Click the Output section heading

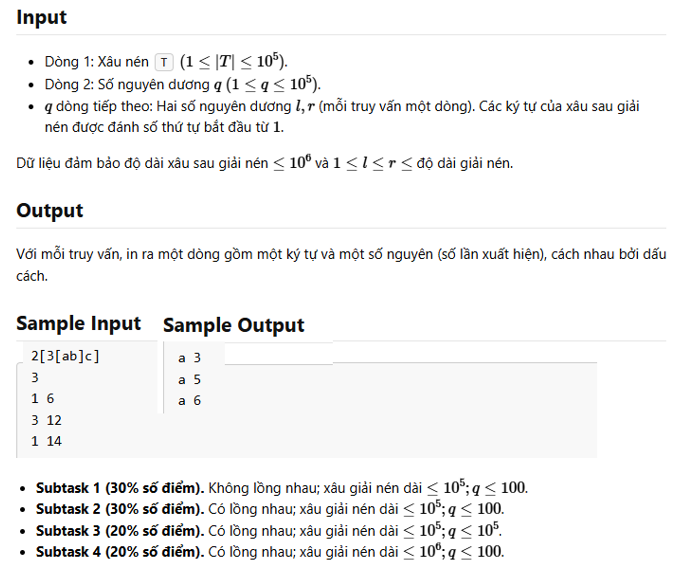coord(50,211)
